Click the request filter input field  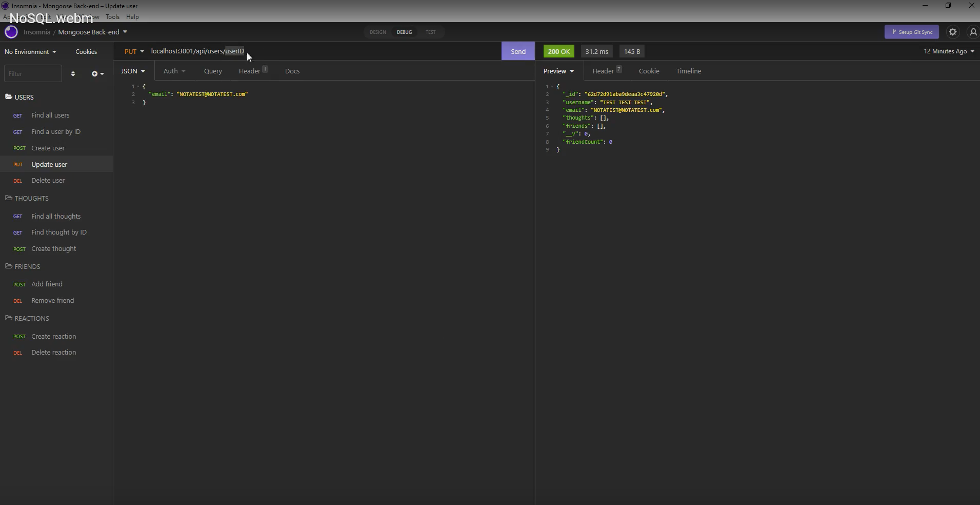click(33, 74)
